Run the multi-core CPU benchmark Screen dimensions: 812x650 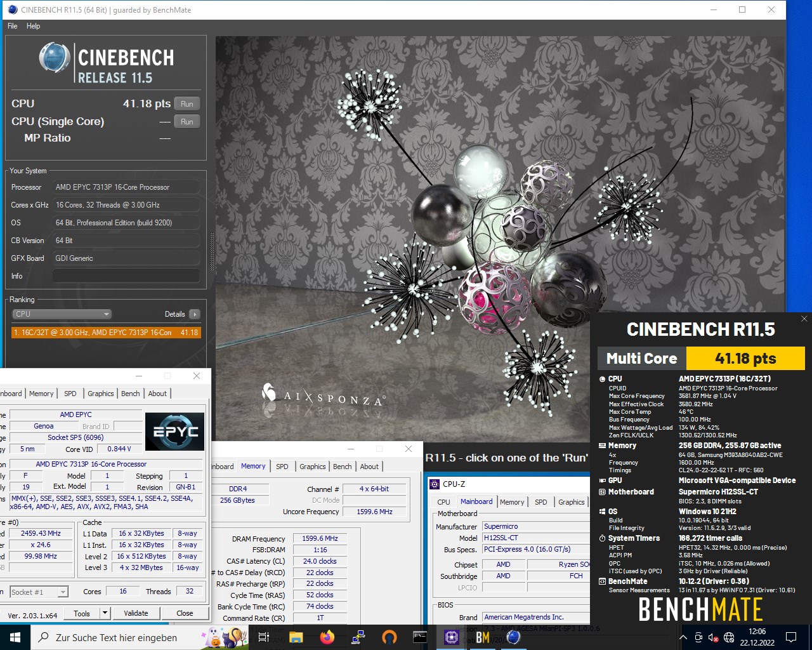[187, 104]
